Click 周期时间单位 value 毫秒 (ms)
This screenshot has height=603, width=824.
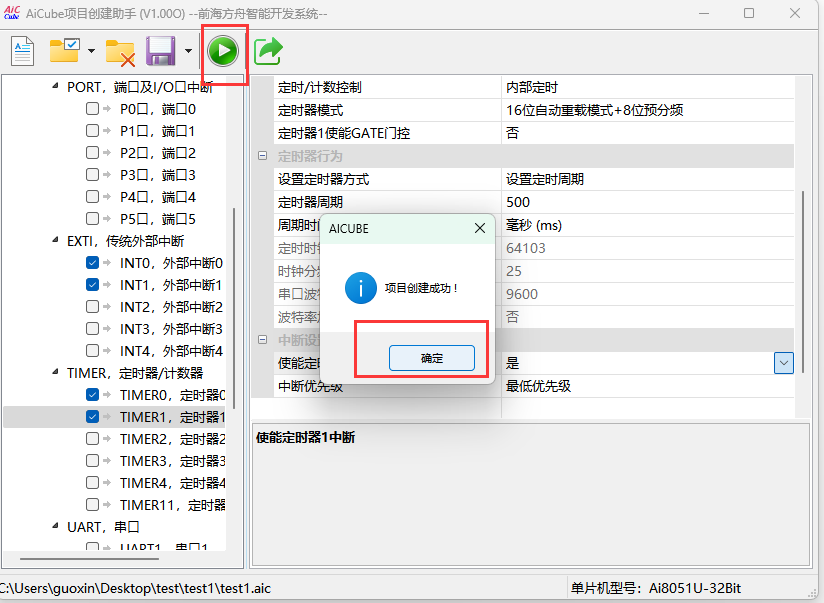point(647,225)
